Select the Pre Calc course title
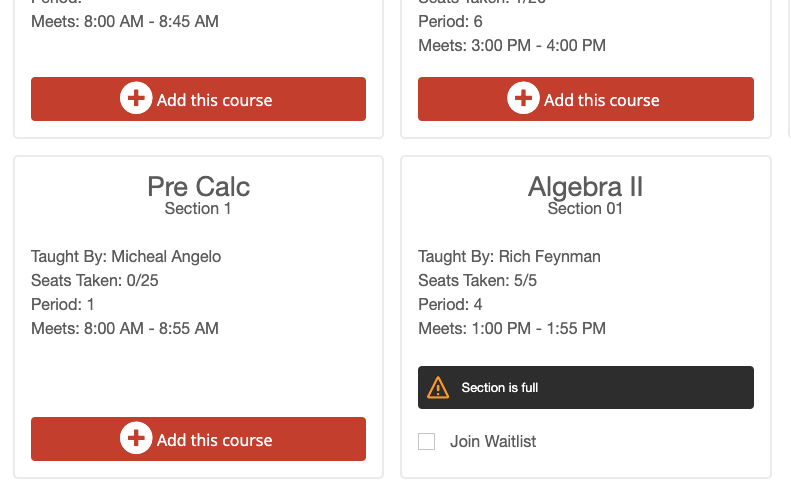The image size is (791, 498). 198,187
